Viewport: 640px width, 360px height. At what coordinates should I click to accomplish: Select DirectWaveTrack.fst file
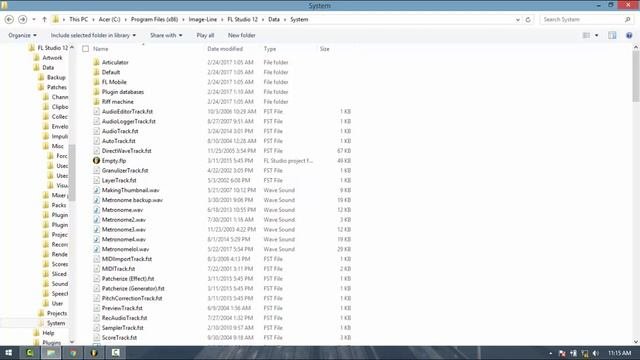click(127, 151)
